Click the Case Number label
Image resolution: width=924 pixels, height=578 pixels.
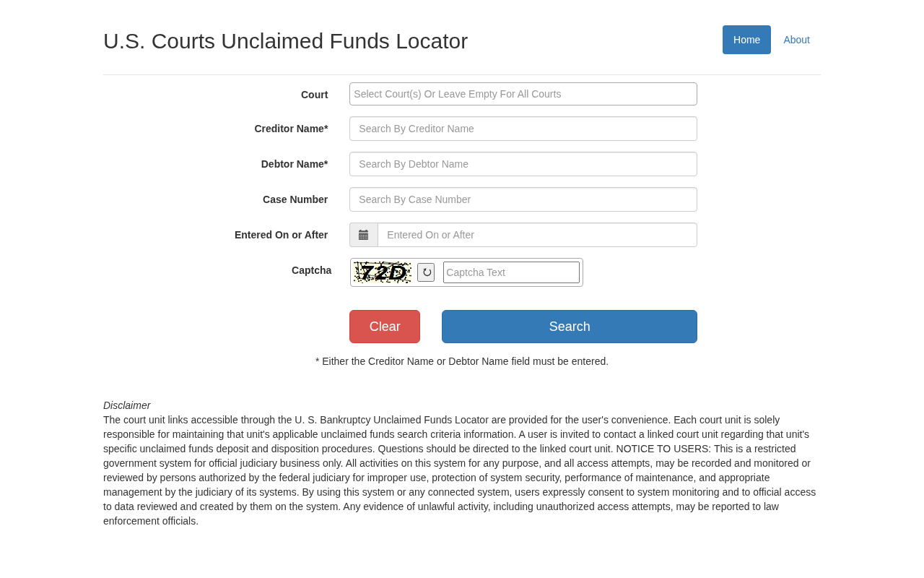pyautogui.click(x=295, y=199)
